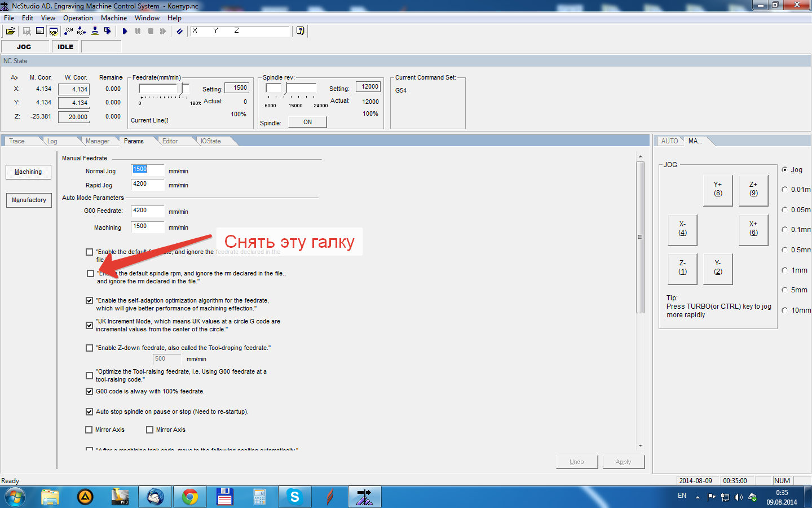
Task: Switch to Google Chrome in the taskbar
Action: click(x=190, y=497)
